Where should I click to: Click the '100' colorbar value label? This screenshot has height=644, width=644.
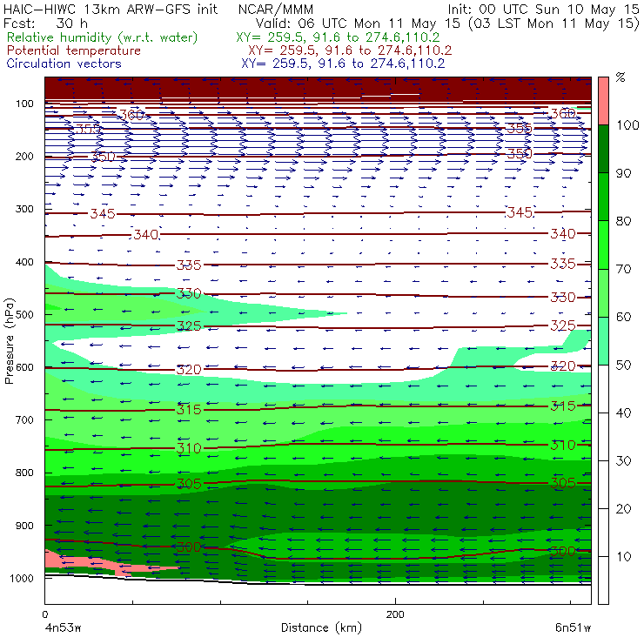pyautogui.click(x=627, y=124)
